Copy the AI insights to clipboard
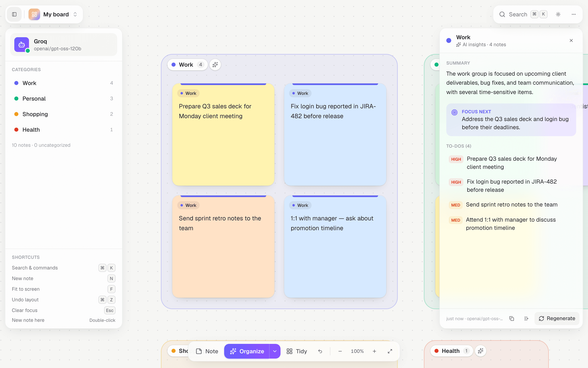Viewport: 588px width, 368px height. click(511, 319)
